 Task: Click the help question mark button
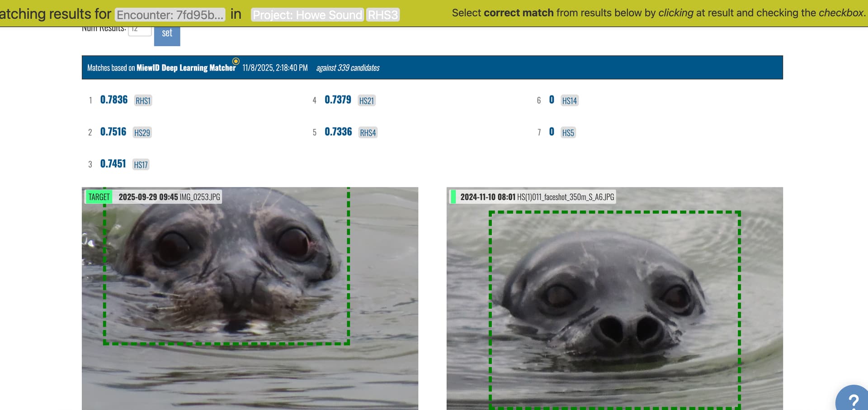tap(853, 400)
